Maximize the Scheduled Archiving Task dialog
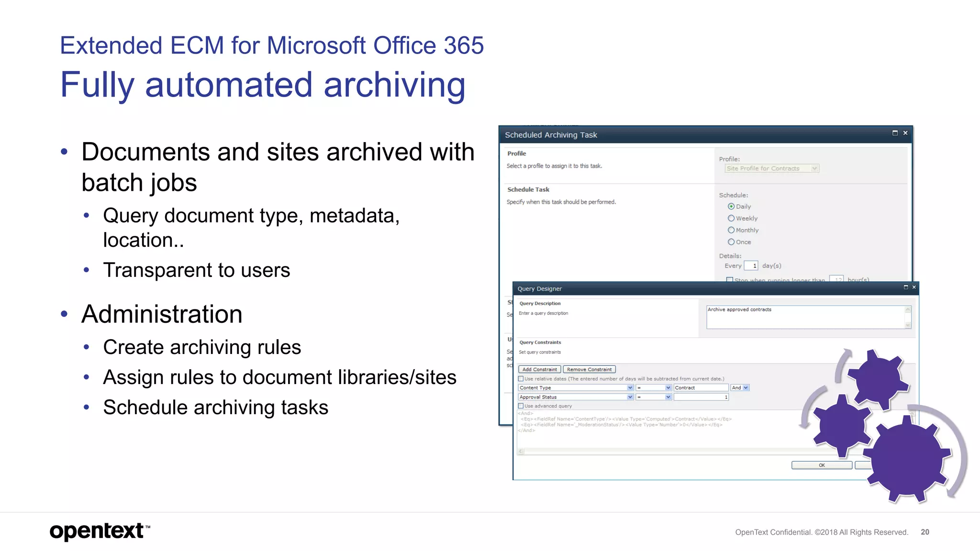Viewport: 980px width, 551px height. [x=895, y=133]
